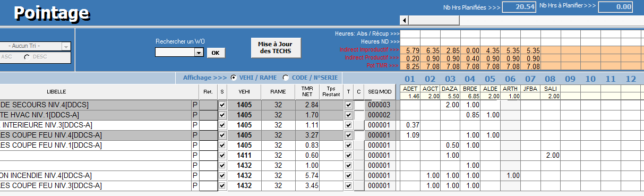Select the SEQ MOD cell 000003

[x=379, y=105]
